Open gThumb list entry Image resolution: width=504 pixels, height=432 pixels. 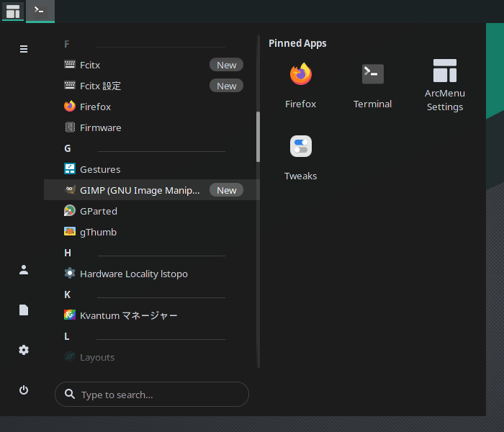tap(152, 232)
